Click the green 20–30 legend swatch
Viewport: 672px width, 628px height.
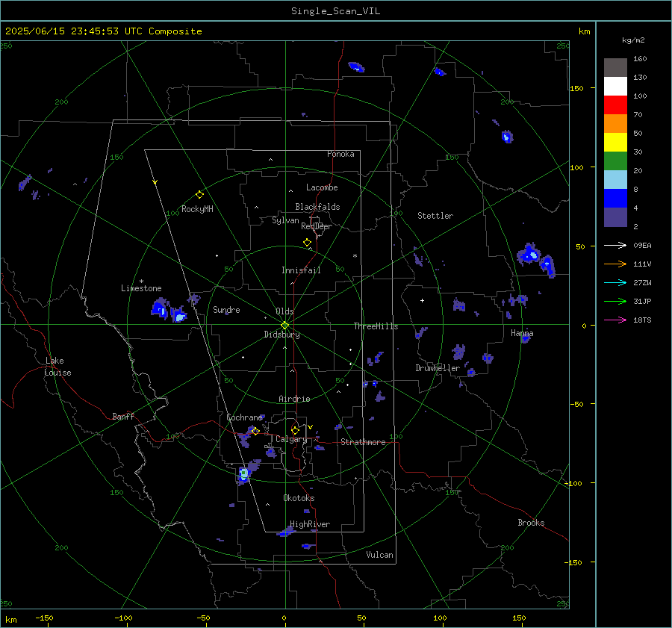(x=615, y=161)
